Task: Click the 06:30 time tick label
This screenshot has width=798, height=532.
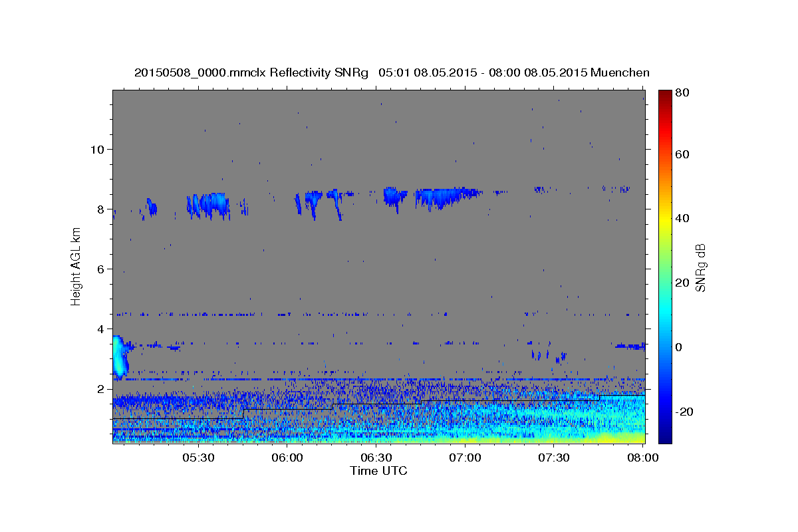Action: coord(376,458)
